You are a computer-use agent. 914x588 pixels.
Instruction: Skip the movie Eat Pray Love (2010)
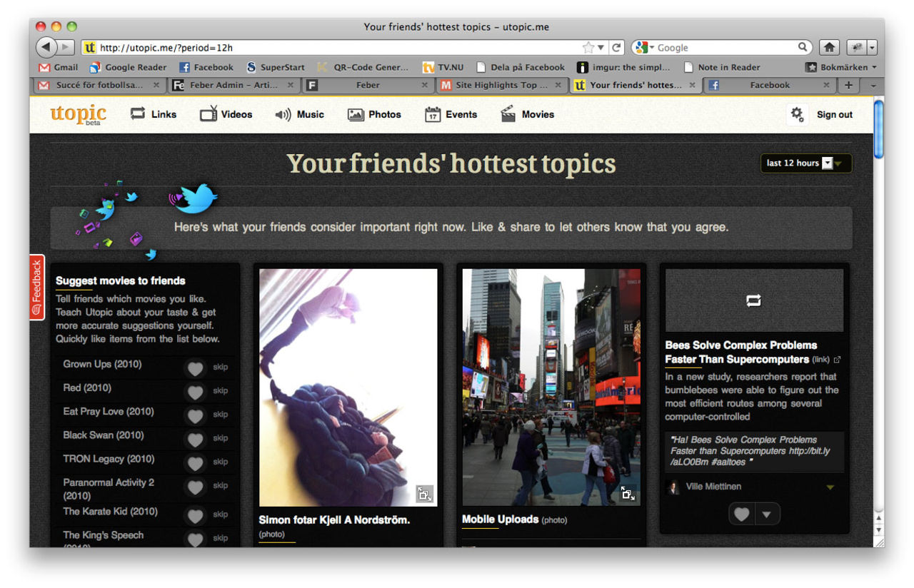coord(220,415)
